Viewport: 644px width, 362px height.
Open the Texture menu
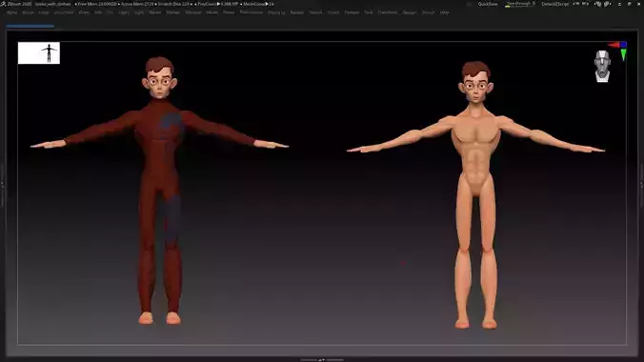tap(352, 12)
